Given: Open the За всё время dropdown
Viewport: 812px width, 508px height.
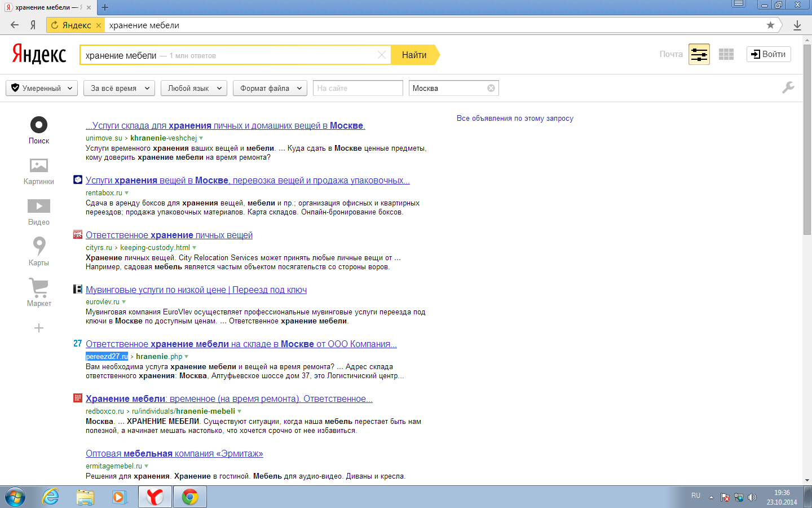Looking at the screenshot, I should click(119, 88).
